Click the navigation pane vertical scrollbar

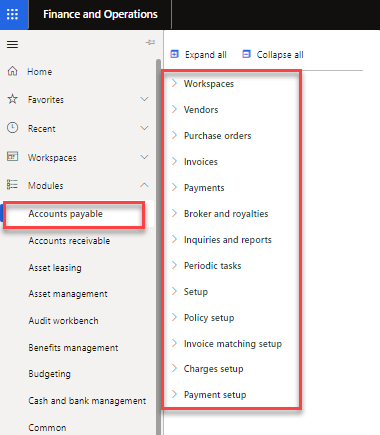pyautogui.click(x=158, y=247)
